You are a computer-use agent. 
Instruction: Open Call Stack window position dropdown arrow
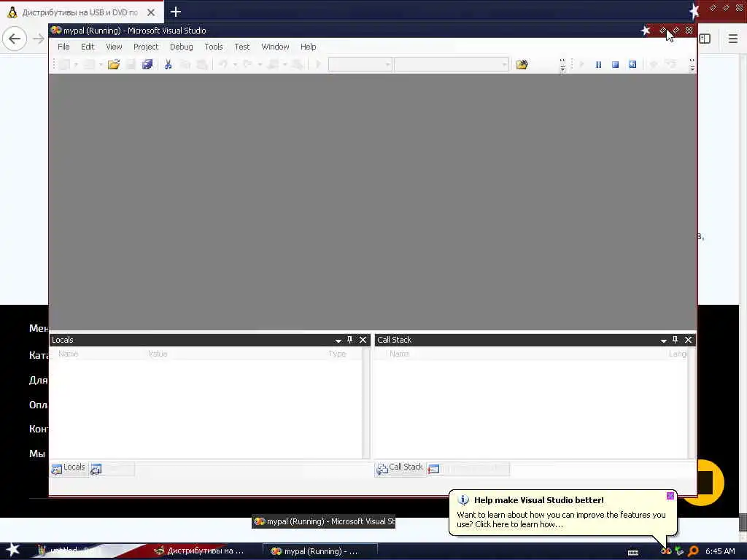[x=664, y=341]
